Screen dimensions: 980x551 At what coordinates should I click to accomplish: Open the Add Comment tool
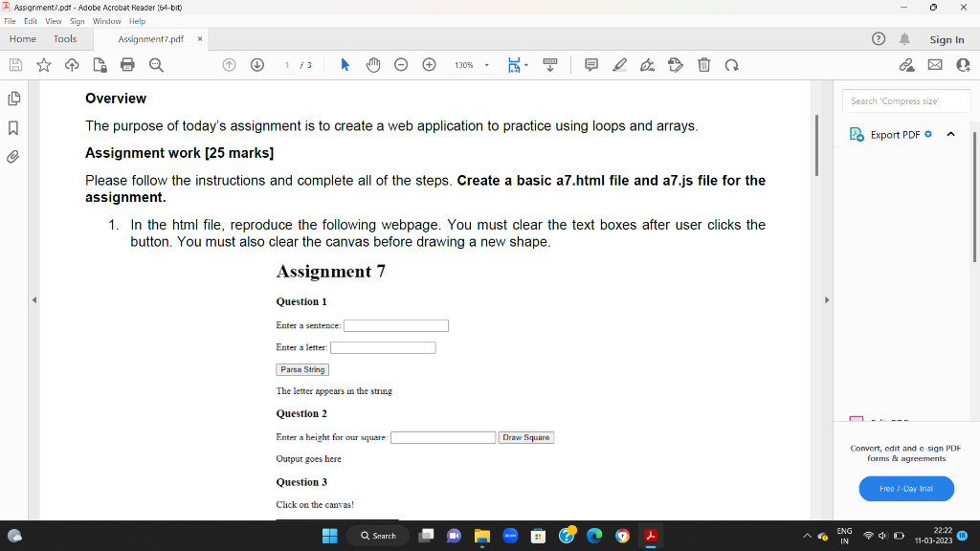coord(590,64)
